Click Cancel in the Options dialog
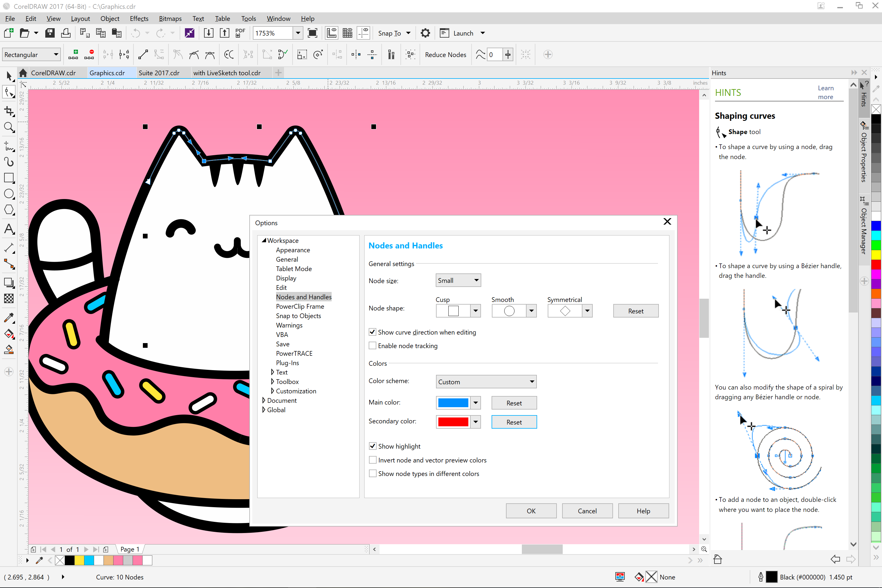This screenshot has height=588, width=882. coord(587,511)
